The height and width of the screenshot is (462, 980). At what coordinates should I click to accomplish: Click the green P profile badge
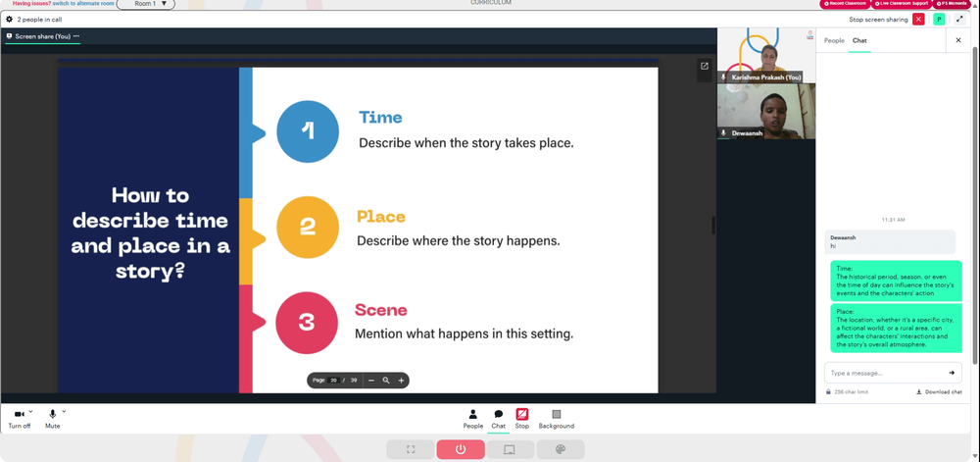(x=939, y=20)
